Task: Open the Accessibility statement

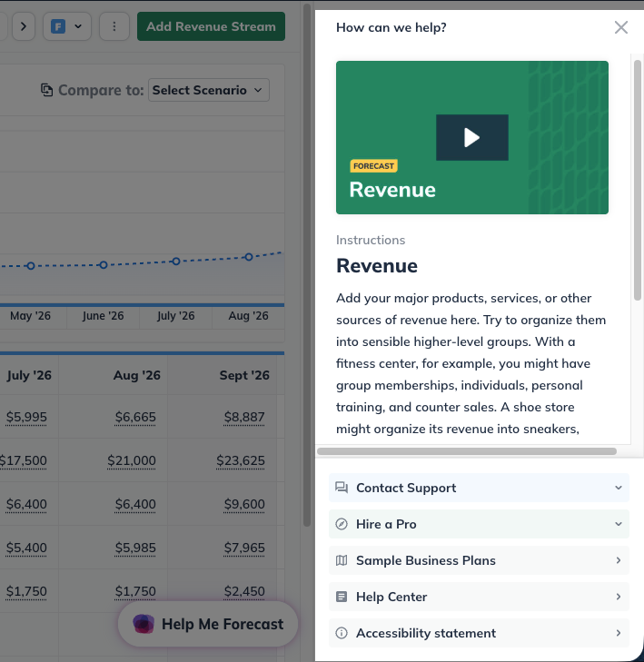Action: coord(479,633)
